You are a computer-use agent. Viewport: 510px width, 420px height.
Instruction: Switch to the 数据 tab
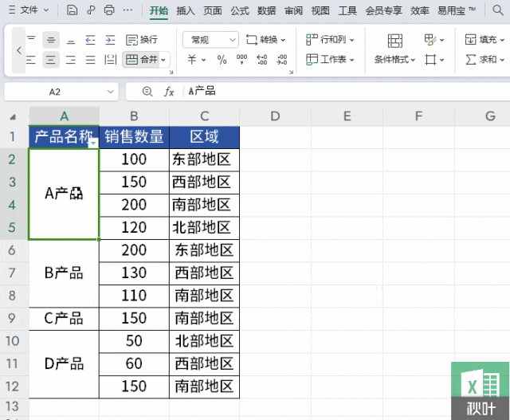tap(266, 10)
